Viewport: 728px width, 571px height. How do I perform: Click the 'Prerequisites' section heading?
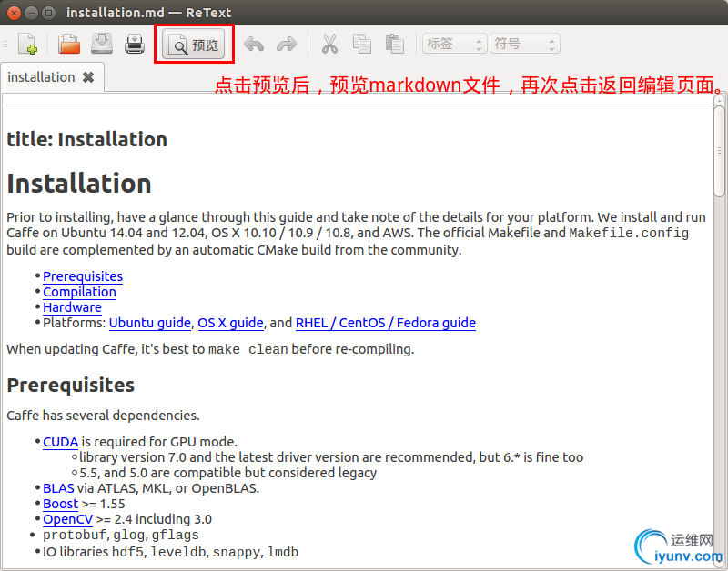71,385
